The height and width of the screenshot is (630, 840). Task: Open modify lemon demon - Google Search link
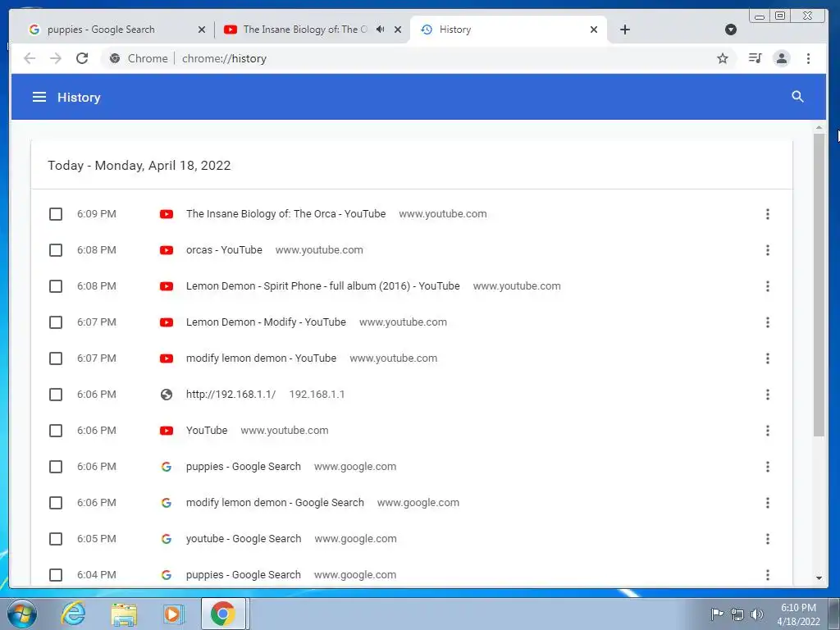point(275,503)
